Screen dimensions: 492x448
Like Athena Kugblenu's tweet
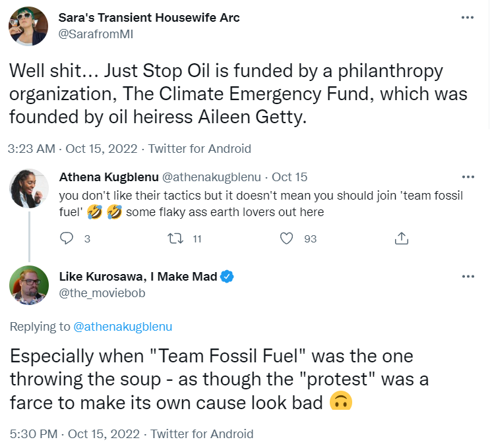[286, 238]
